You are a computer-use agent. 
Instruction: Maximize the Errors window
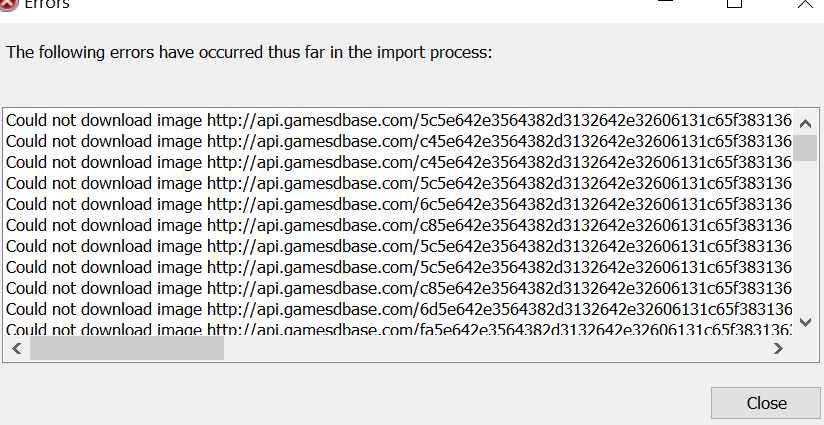[734, 3]
